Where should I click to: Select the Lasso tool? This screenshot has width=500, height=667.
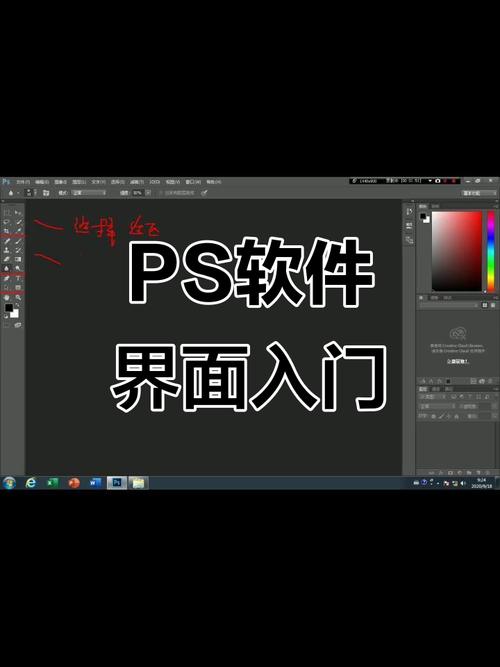click(7, 222)
